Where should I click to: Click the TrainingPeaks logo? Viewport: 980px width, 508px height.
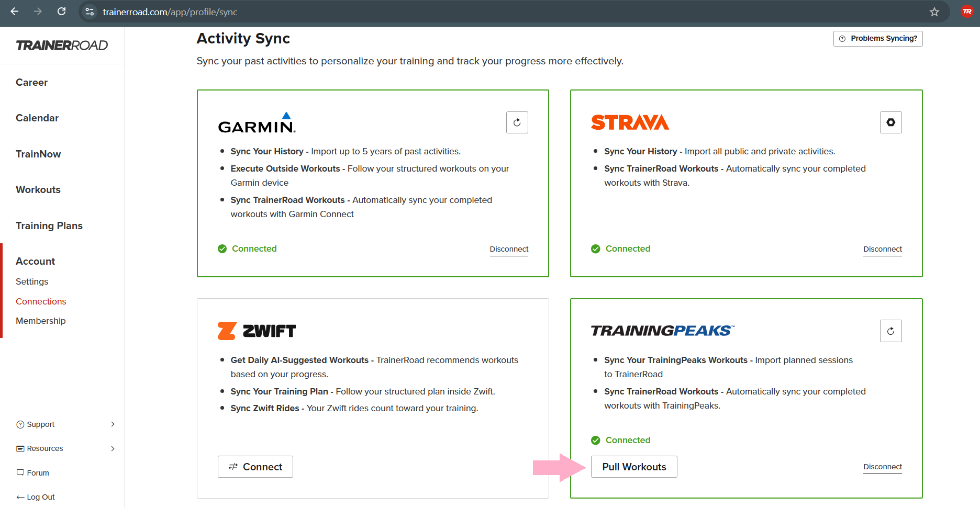[x=663, y=331]
